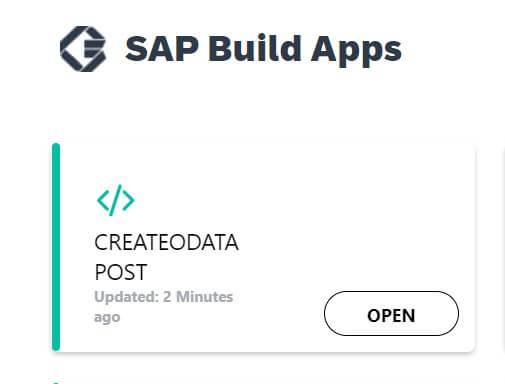The image size is (505, 384).
Task: Click the SAP Build Apps heading text
Action: pyautogui.click(x=263, y=50)
